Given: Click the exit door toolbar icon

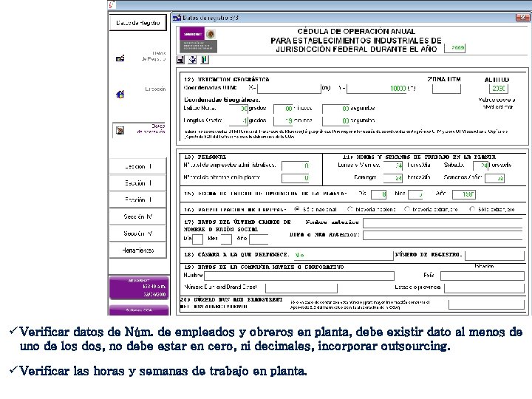Looking at the screenshot, I should (x=204, y=60).
